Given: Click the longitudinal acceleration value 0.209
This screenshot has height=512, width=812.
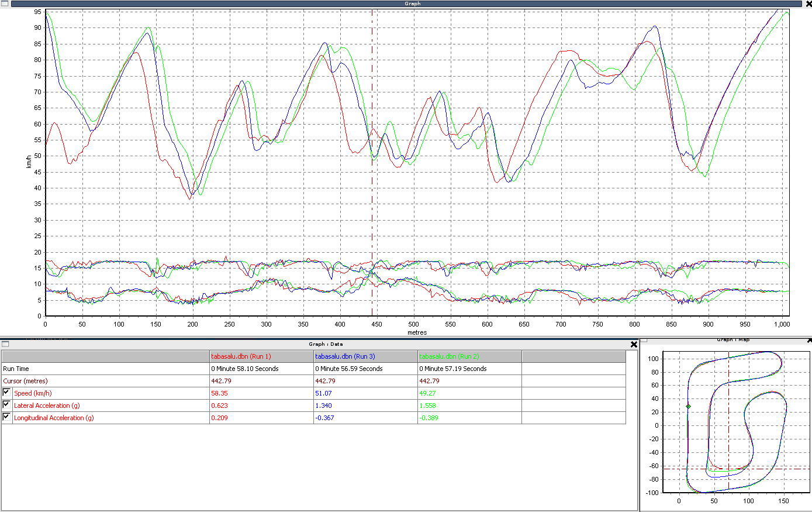Looking at the screenshot, I should [x=220, y=418].
